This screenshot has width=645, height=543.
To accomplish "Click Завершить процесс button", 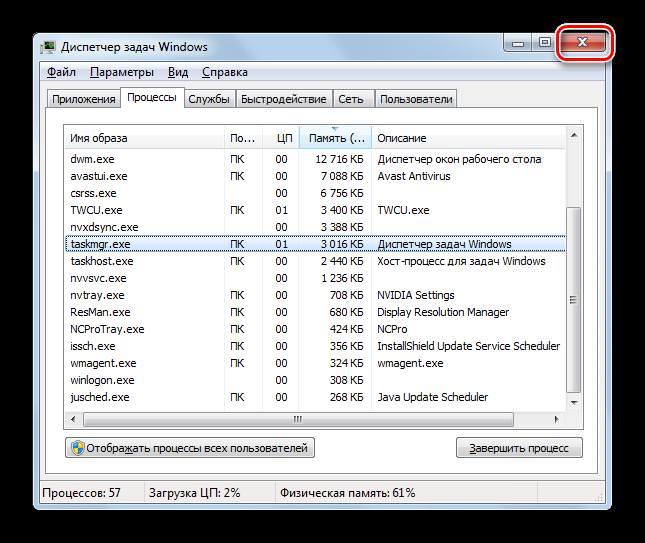I will coord(519,448).
